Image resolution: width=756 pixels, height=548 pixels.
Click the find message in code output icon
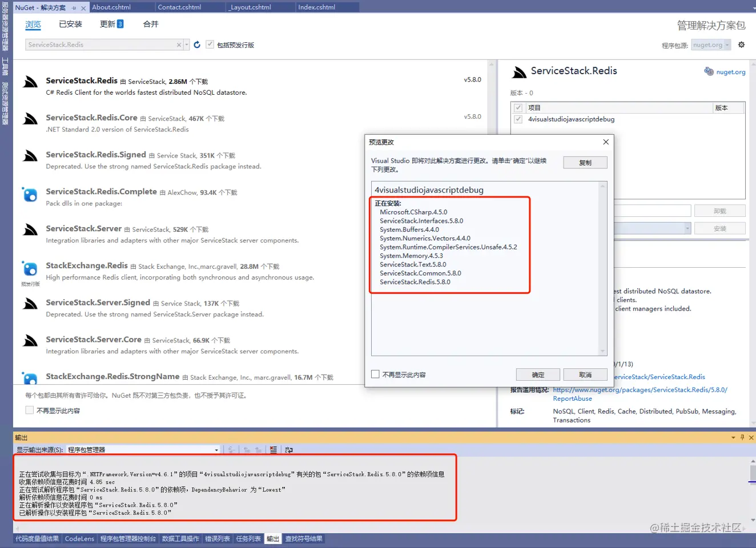pyautogui.click(x=231, y=450)
